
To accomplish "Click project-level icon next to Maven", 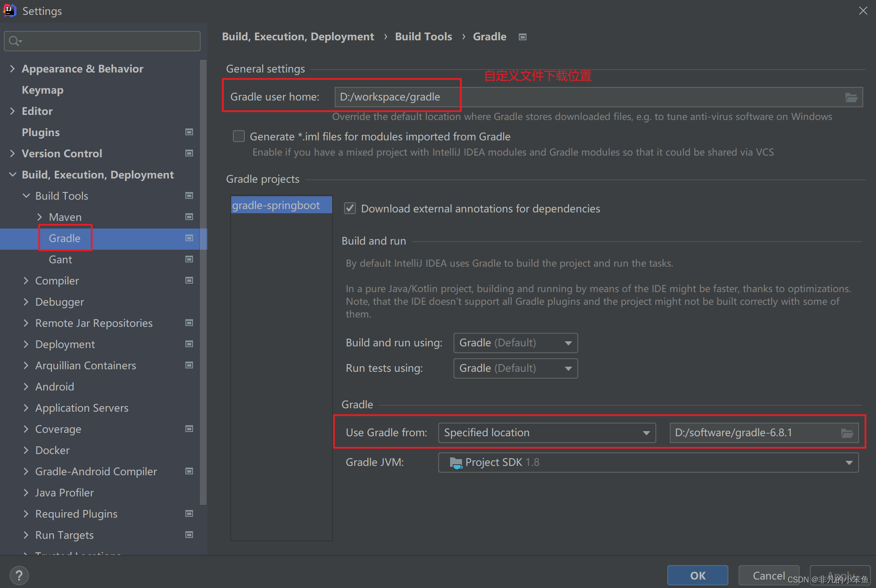I will click(x=189, y=217).
